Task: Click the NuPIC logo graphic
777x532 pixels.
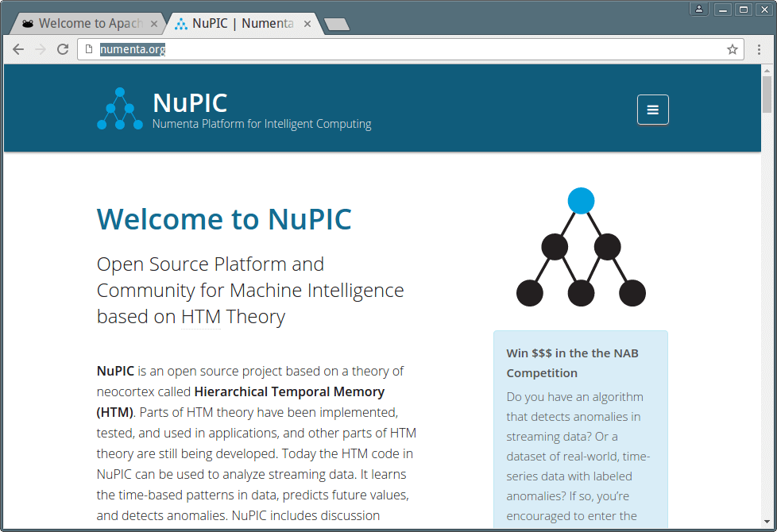Action: pyautogui.click(x=119, y=109)
